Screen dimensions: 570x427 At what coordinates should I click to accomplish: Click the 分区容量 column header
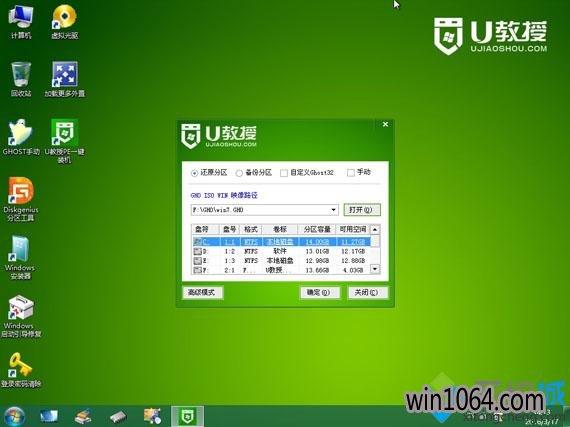tap(317, 229)
